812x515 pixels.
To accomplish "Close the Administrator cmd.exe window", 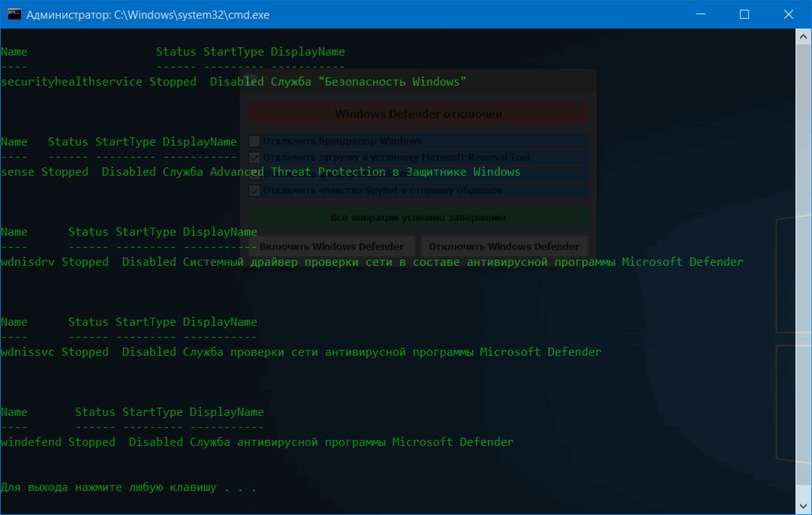I will [x=789, y=15].
